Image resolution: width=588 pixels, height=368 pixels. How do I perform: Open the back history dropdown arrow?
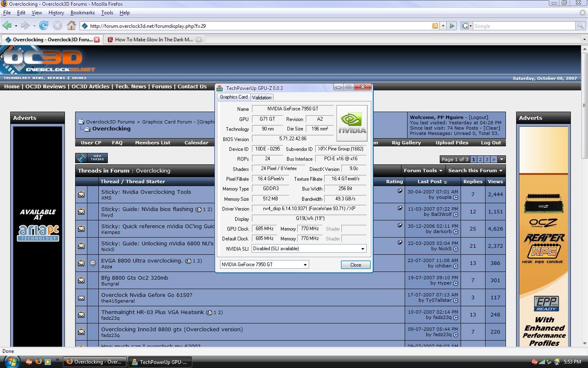click(x=16, y=26)
